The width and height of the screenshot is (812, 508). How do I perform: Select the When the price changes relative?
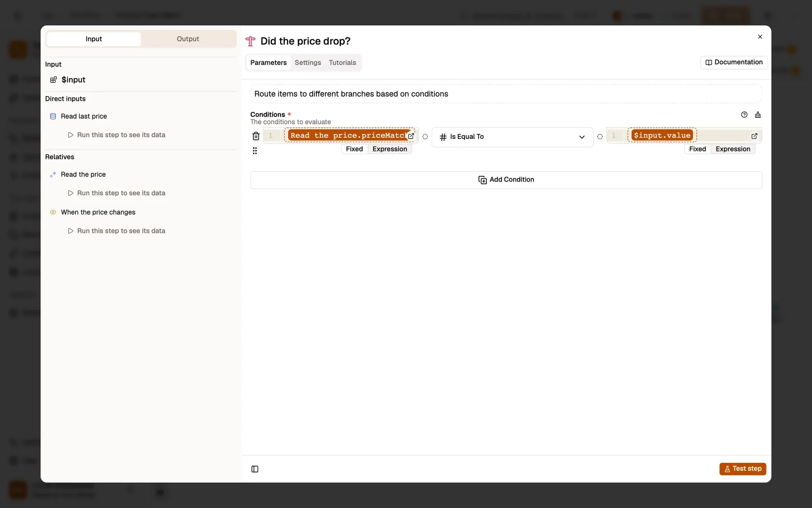point(98,212)
